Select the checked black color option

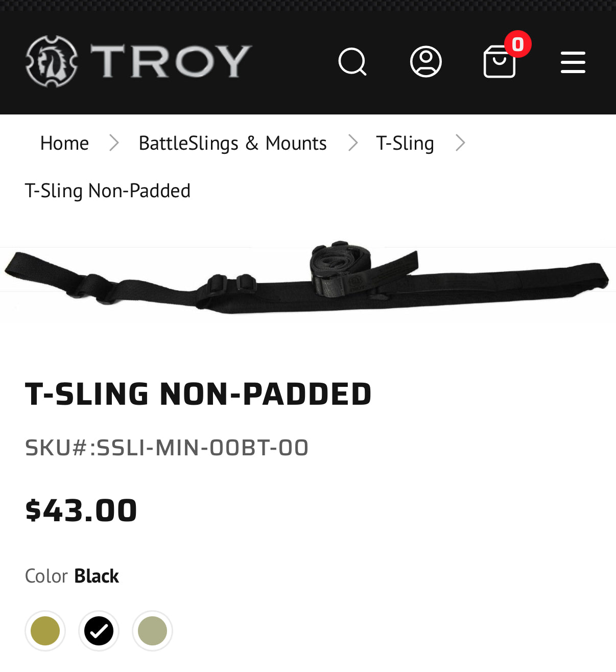point(99,631)
